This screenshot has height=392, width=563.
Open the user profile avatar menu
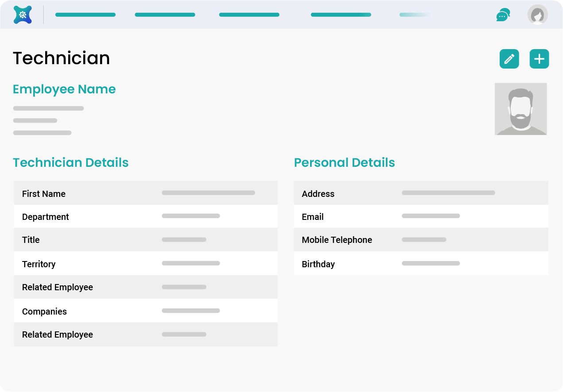click(538, 14)
